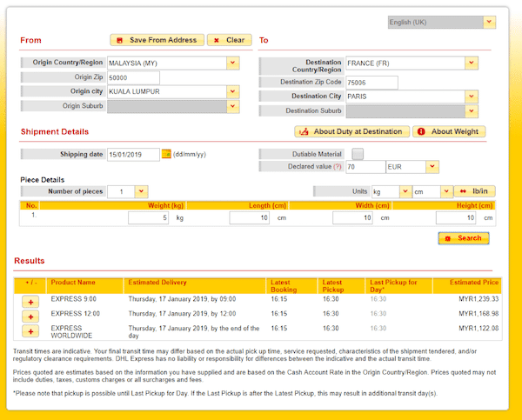Click the price MYR1,168.98
Screen dimensions: 522x420
[478, 314]
